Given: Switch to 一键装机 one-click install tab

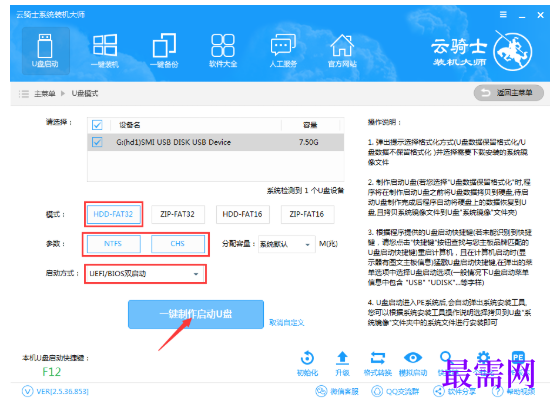Looking at the screenshot, I should 105,51.
